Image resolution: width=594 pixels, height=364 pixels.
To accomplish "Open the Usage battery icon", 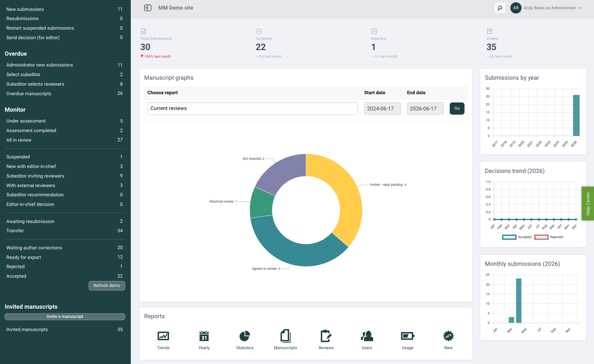I will point(408,336).
